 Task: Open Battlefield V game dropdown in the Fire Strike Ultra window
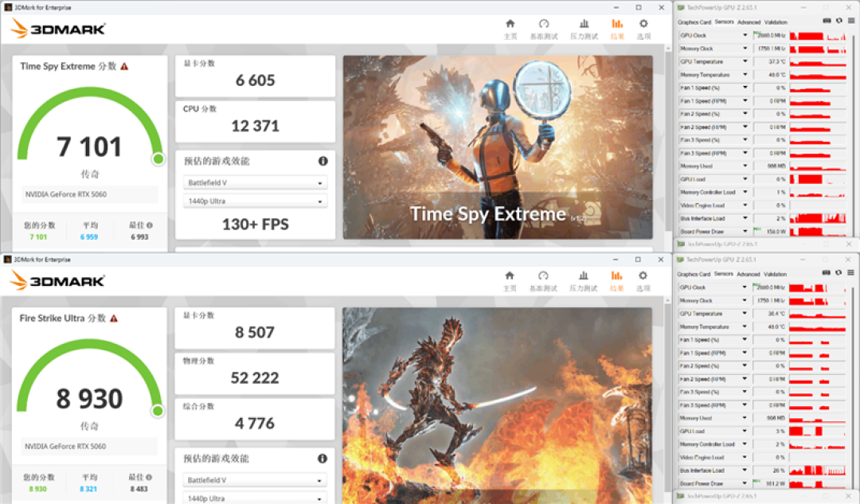[x=255, y=480]
